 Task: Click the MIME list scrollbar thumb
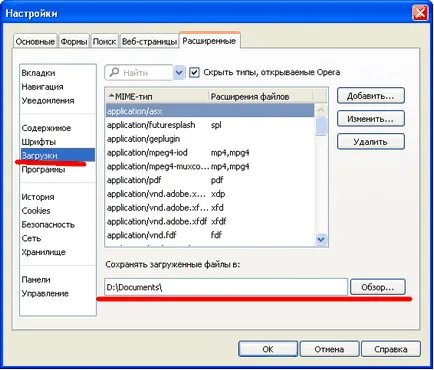click(x=321, y=126)
